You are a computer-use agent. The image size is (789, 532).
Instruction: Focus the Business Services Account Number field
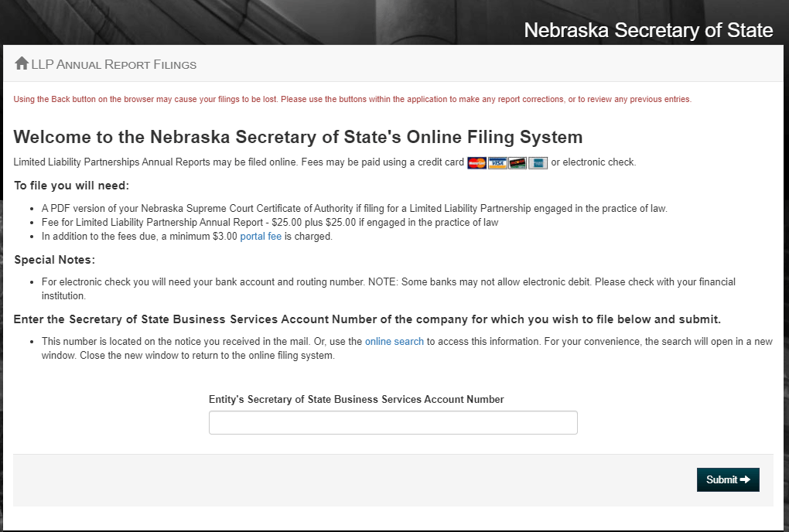(x=393, y=422)
